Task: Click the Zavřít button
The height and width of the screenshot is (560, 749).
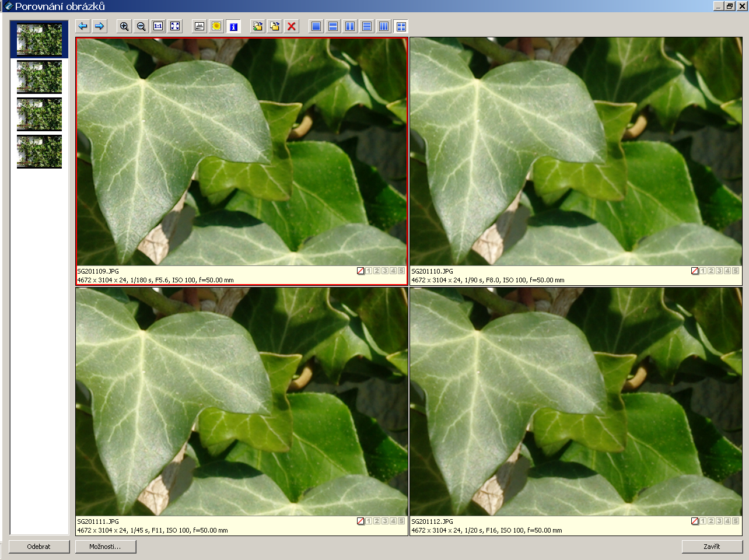Action: click(x=712, y=547)
